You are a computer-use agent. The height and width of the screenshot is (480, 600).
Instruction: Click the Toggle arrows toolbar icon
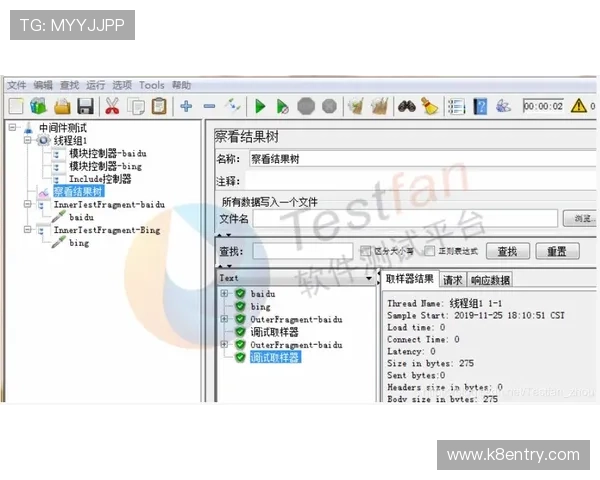coord(233,106)
